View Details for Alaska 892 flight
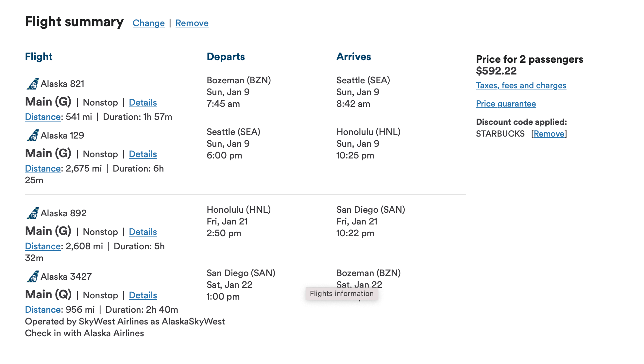Viewport: 644px width, 364px height. (143, 232)
